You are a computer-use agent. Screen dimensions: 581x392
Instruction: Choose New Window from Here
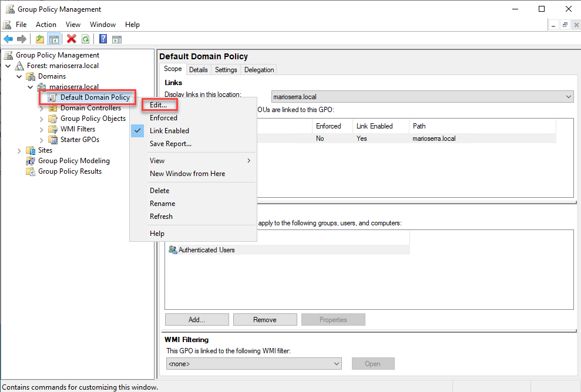[x=187, y=174]
